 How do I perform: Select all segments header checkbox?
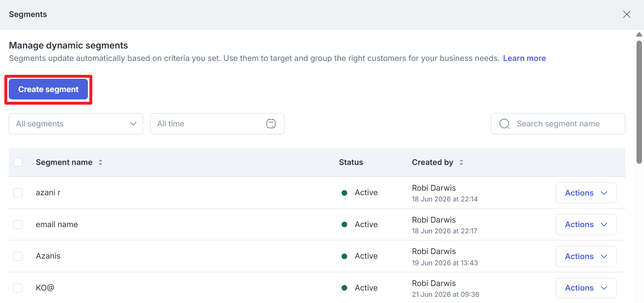click(18, 162)
